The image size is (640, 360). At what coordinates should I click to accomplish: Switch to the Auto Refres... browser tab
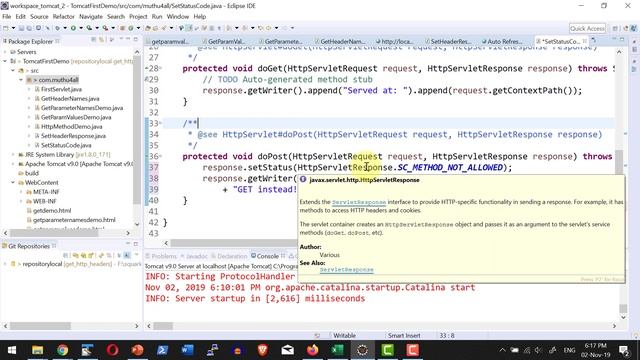pyautogui.click(x=502, y=41)
